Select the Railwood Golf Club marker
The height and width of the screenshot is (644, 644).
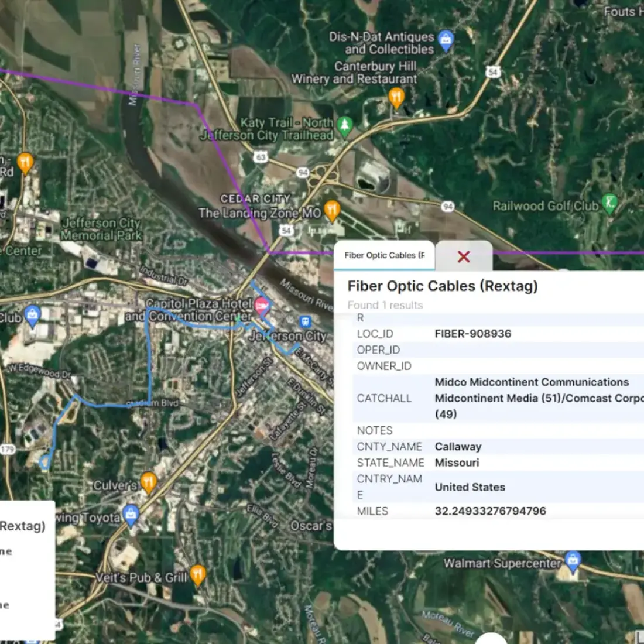[x=609, y=203]
